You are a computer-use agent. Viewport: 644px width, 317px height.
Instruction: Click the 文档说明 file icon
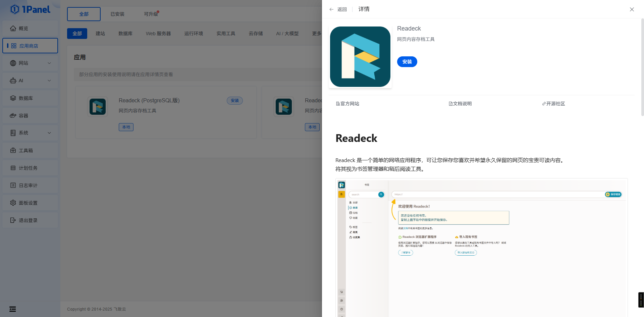click(450, 104)
